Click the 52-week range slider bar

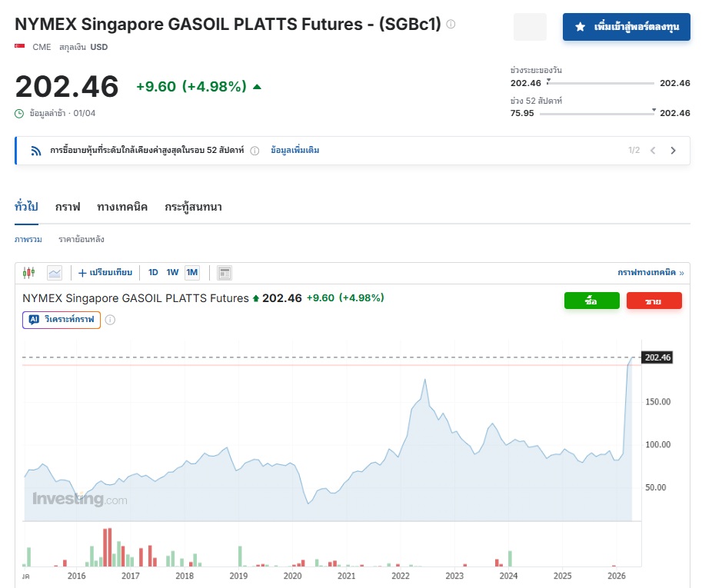coord(596,114)
